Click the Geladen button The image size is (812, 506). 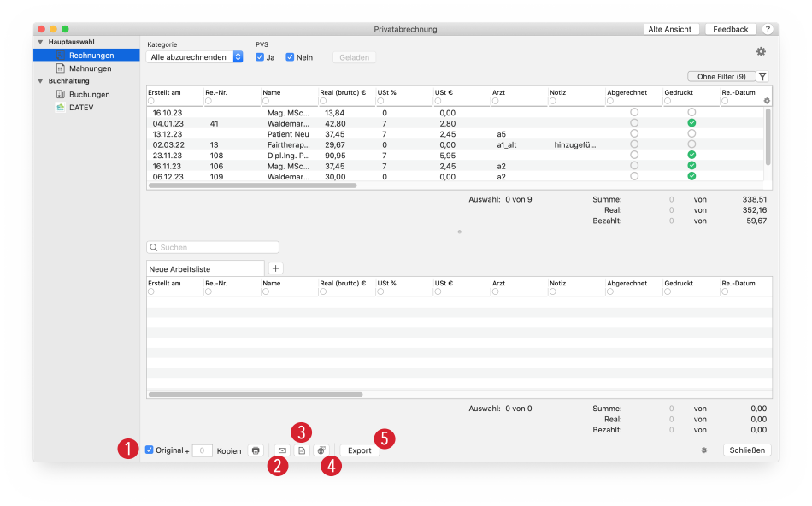(x=354, y=57)
